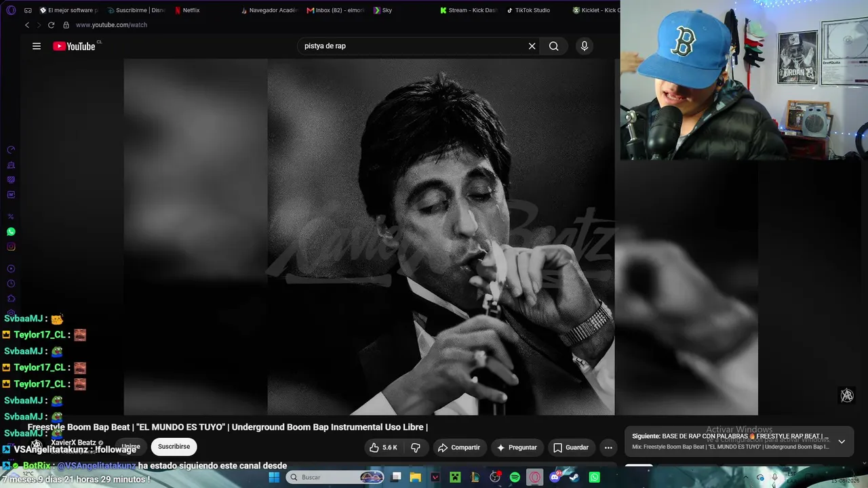Switch to the 'Navegador Académico' tab
Viewport: 868px width, 488px height.
tap(269, 10)
